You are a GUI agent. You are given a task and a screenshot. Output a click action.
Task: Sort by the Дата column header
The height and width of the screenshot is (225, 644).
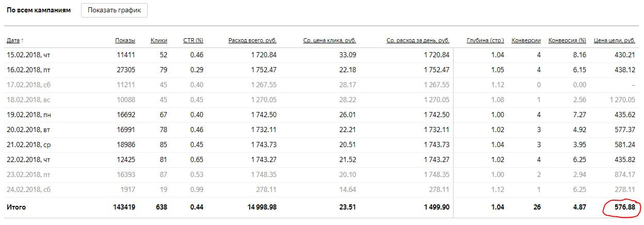pos(15,40)
